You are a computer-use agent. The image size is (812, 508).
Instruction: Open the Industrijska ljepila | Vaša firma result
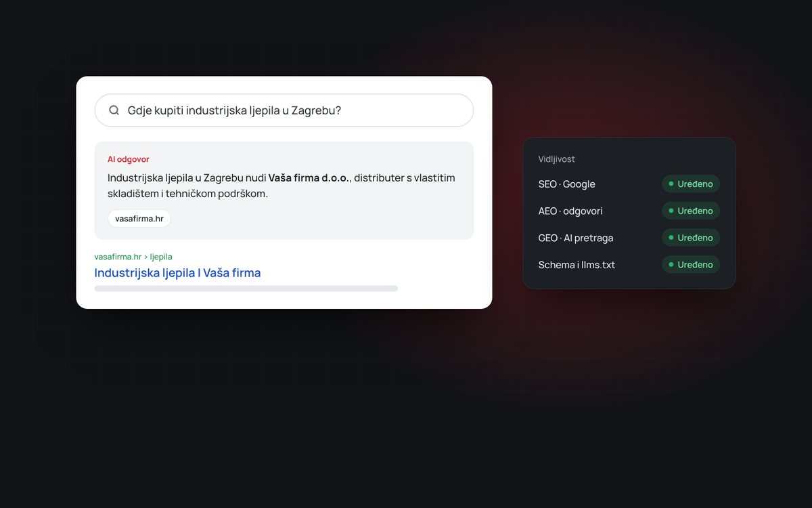177,273
